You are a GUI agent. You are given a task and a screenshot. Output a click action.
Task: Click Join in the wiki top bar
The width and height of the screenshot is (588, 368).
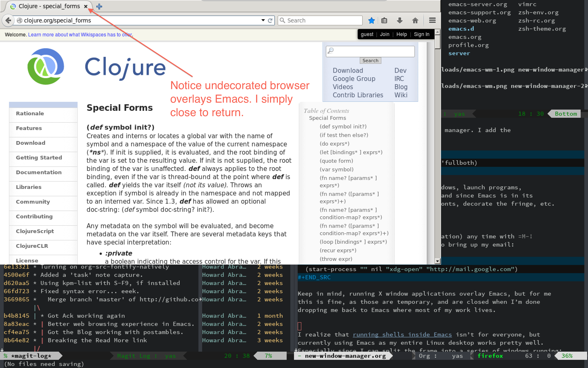point(384,34)
